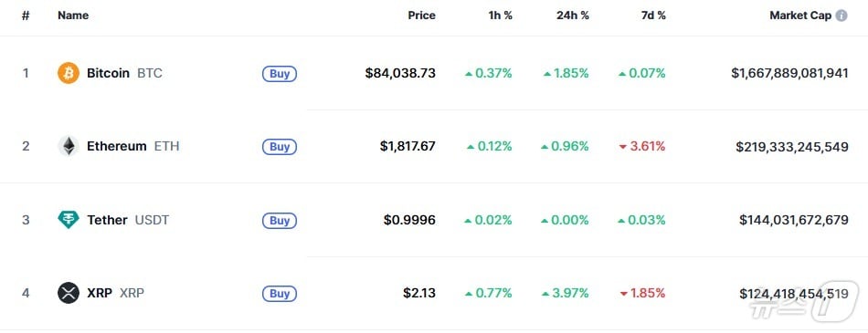This screenshot has height=333, width=868.
Task: Sort by the 7d % column
Action: tap(653, 16)
